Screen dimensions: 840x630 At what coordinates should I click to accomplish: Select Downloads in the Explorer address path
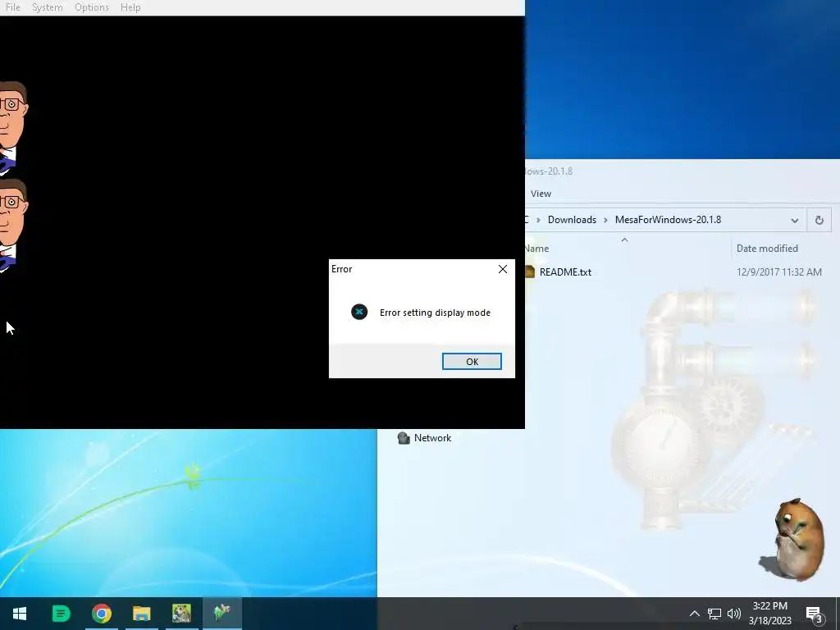tap(572, 220)
